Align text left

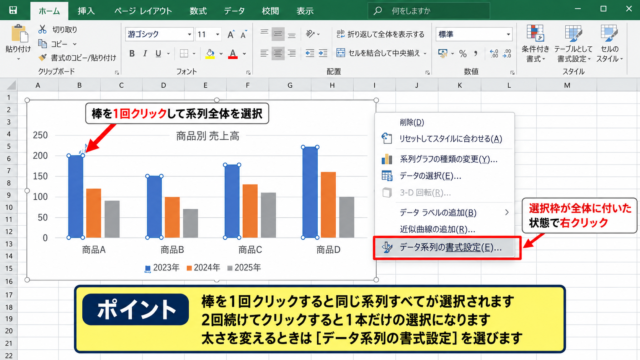pos(264,53)
